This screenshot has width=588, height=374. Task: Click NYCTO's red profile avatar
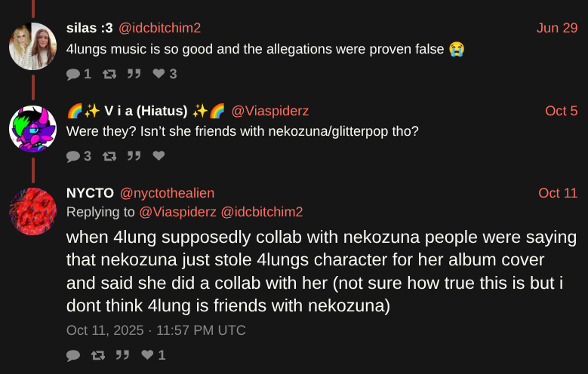tap(32, 211)
